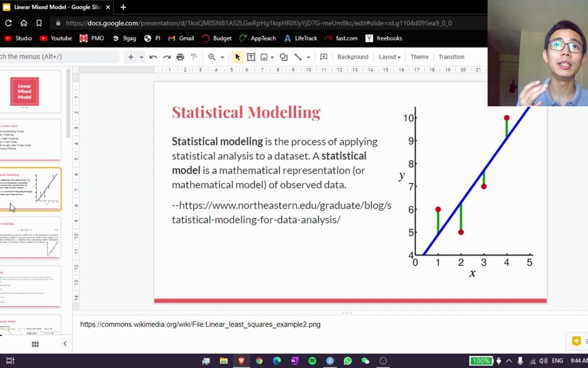Open the Transition panel
Image resolution: width=588 pixels, height=368 pixels.
(x=451, y=57)
